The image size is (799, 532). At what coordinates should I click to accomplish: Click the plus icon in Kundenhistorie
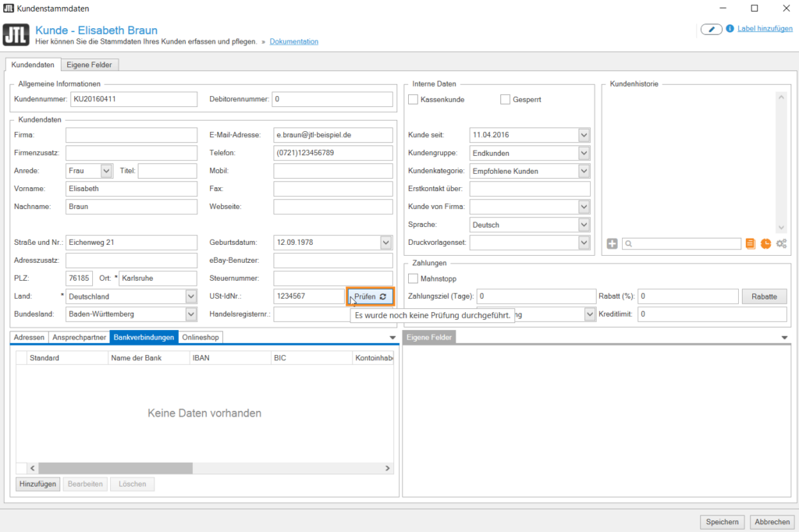[x=613, y=243]
